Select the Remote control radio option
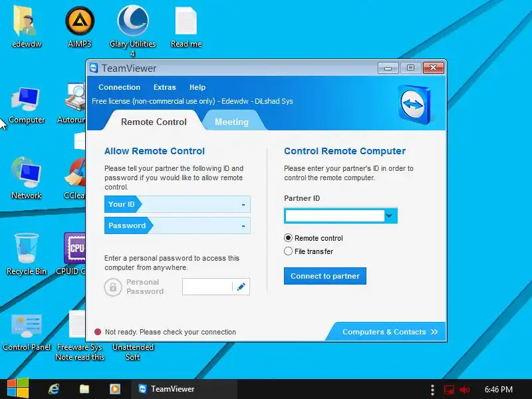532x399 pixels. click(288, 238)
